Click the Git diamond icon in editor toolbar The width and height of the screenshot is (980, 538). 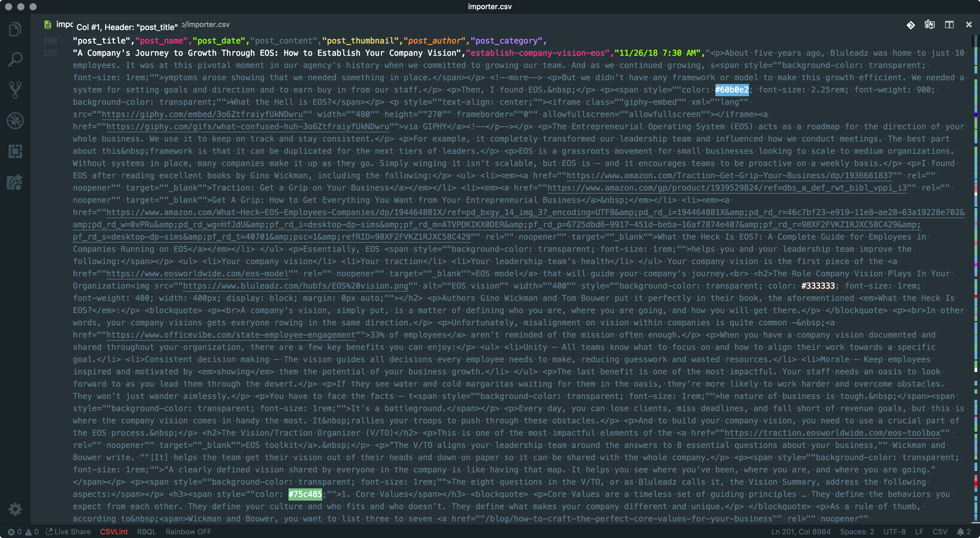tap(911, 25)
